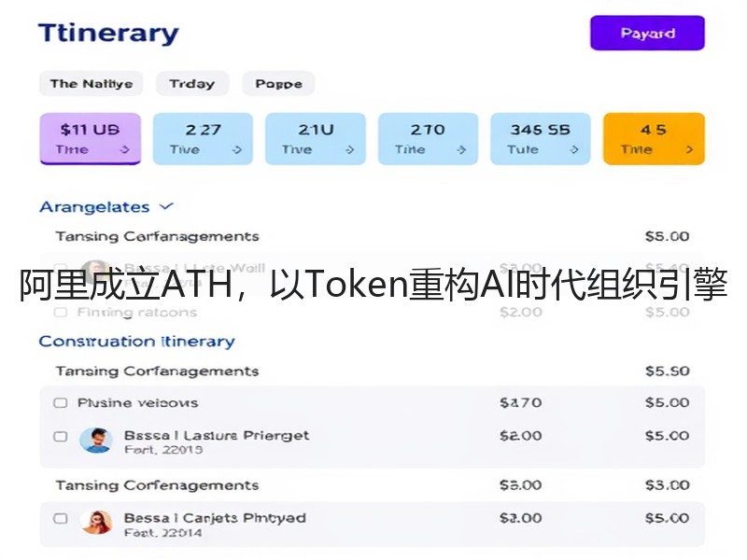Select The Naltlye tab

pos(92,84)
